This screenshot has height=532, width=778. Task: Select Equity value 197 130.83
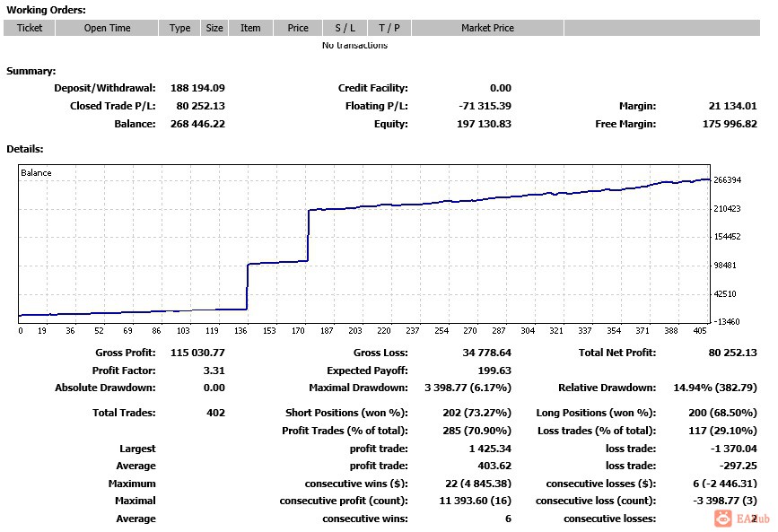484,124
